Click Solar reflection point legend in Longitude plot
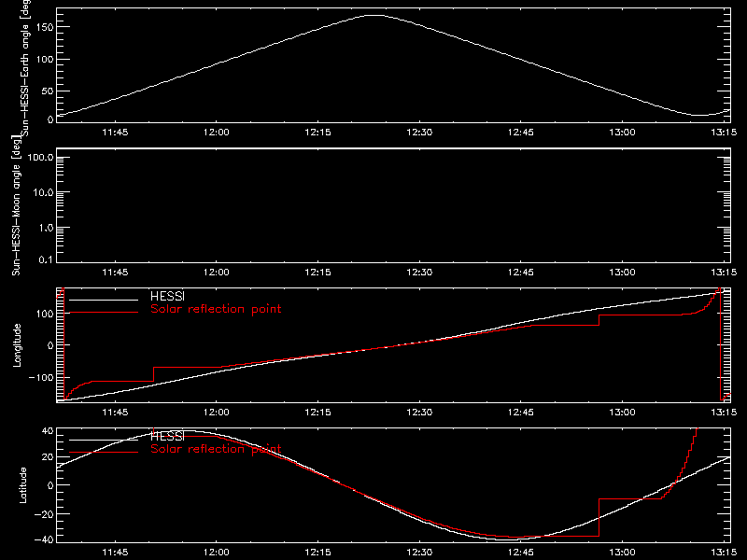The image size is (747, 560). [216, 309]
